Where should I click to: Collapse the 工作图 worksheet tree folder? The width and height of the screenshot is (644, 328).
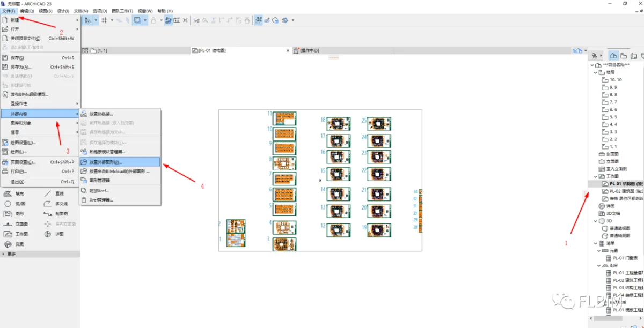[x=595, y=176]
